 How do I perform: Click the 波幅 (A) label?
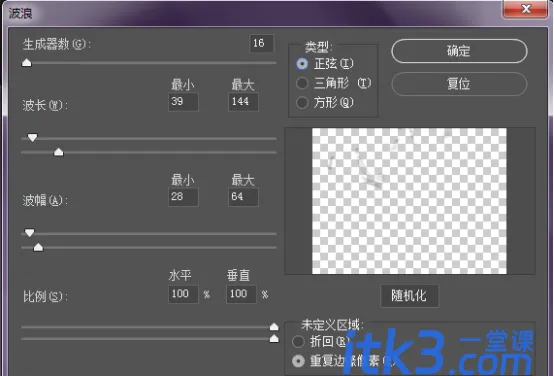click(x=45, y=201)
